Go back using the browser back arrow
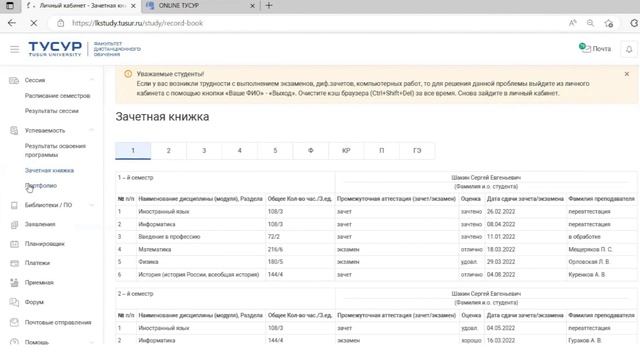The height and width of the screenshot is (360, 640). [x=11, y=23]
